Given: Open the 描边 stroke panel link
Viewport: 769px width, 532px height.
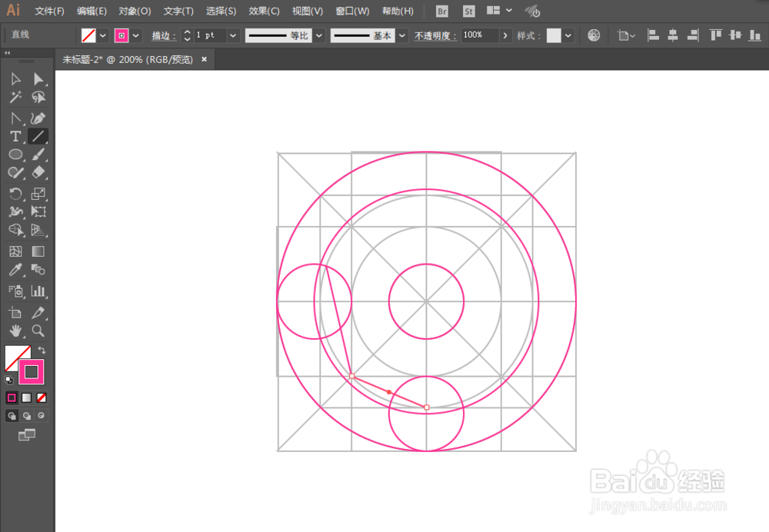Looking at the screenshot, I should [x=163, y=35].
